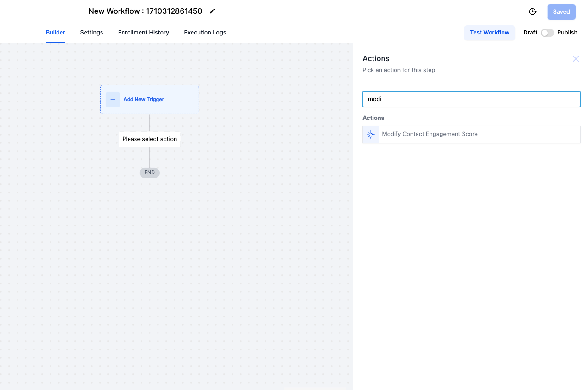Click the END node
588x390 pixels.
(x=150, y=173)
